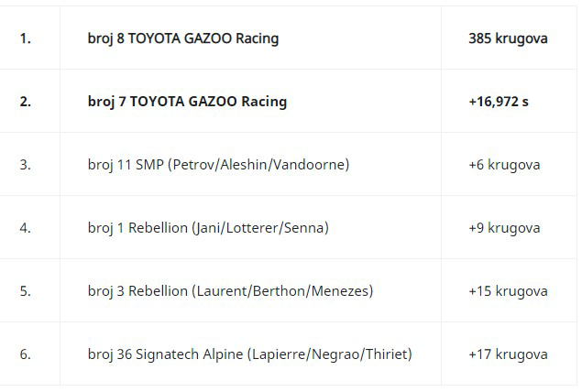
Task: Click the +9 krugova gap value
Action: point(504,228)
